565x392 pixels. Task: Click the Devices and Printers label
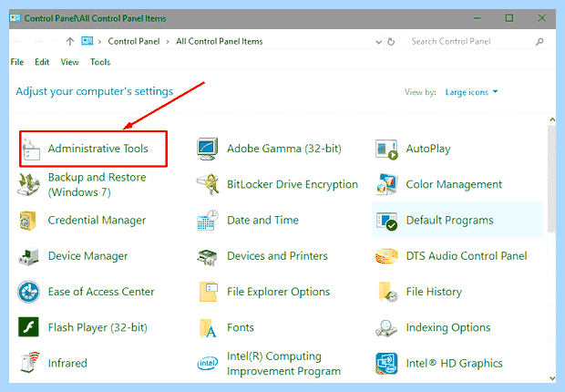pyautogui.click(x=277, y=256)
